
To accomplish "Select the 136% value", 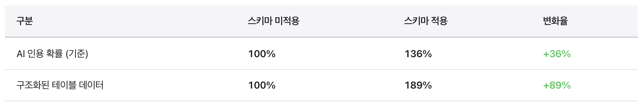I will (x=418, y=54).
